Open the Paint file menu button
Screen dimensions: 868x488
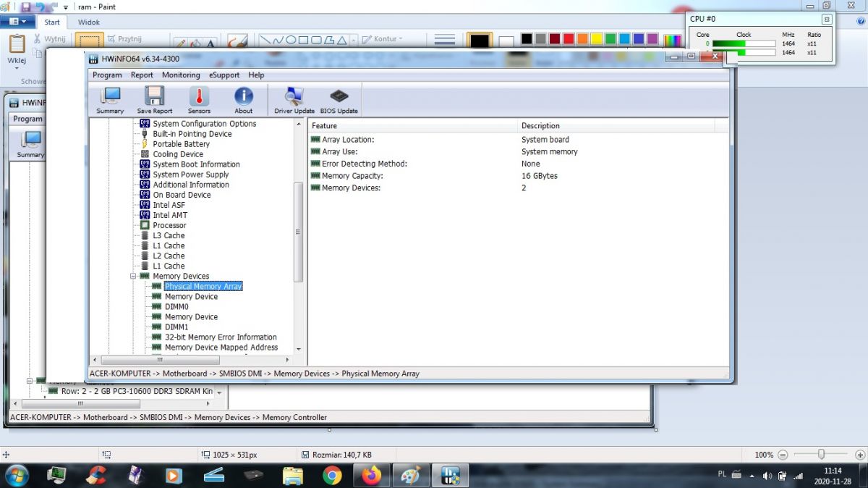pos(17,22)
